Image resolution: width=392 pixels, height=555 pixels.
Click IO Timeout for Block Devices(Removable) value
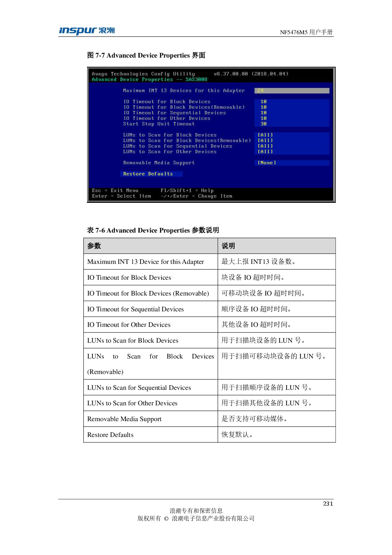(x=264, y=107)
